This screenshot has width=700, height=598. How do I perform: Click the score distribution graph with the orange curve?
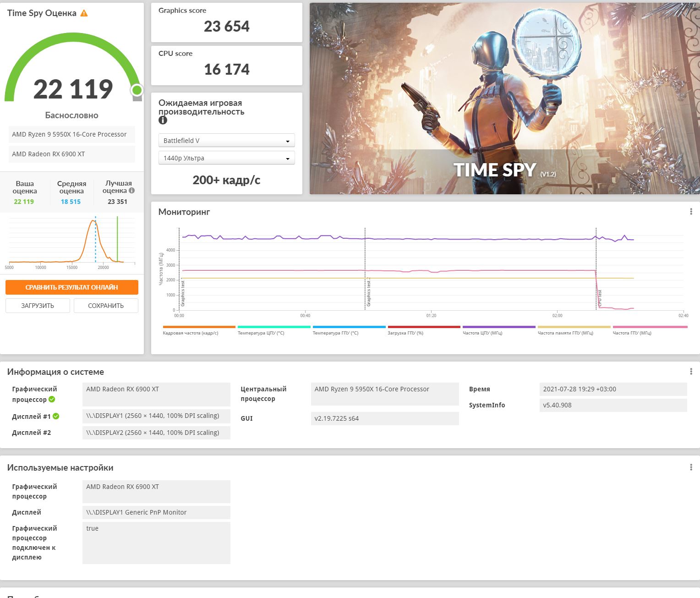pos(72,243)
